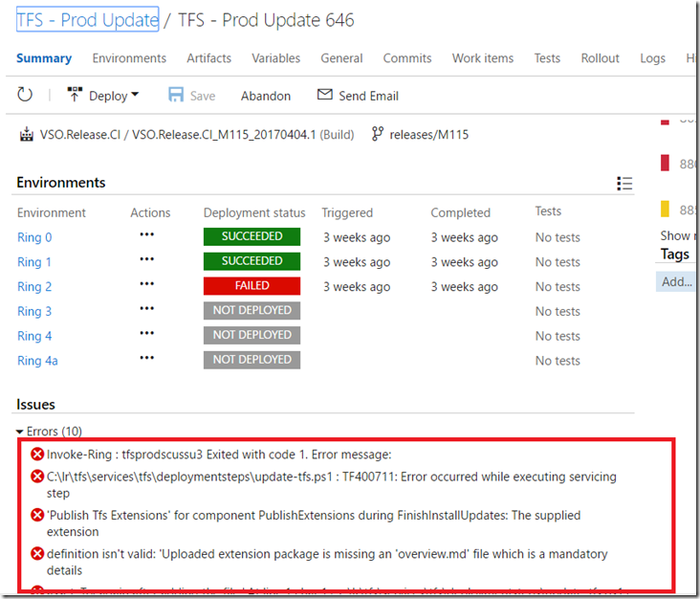Click the error icon beside 'definition isn't valid' message
This screenshot has width=700, height=599.
coord(37,554)
